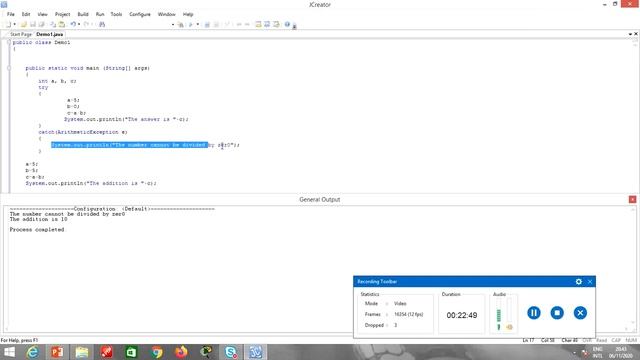
Task: Open the Configure menu
Action: [140, 14]
